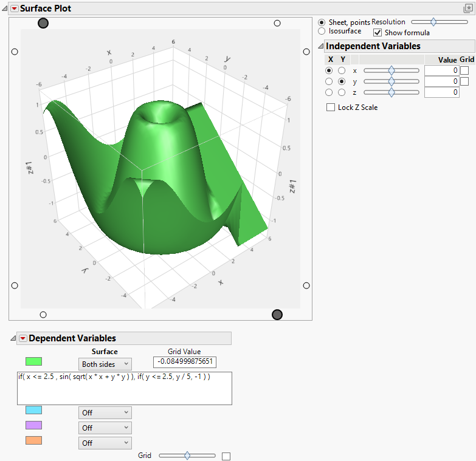
Task: Click the dark gray light handle at top left
Action: click(43, 23)
